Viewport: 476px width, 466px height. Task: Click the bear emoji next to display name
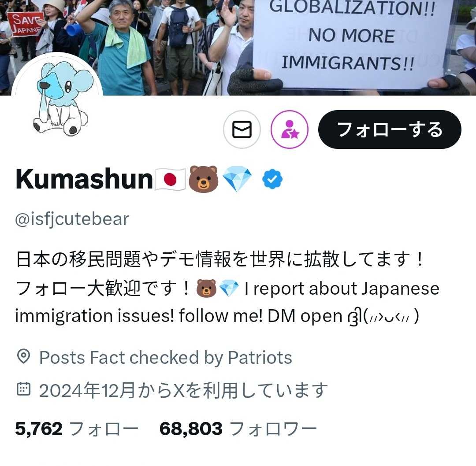click(203, 179)
